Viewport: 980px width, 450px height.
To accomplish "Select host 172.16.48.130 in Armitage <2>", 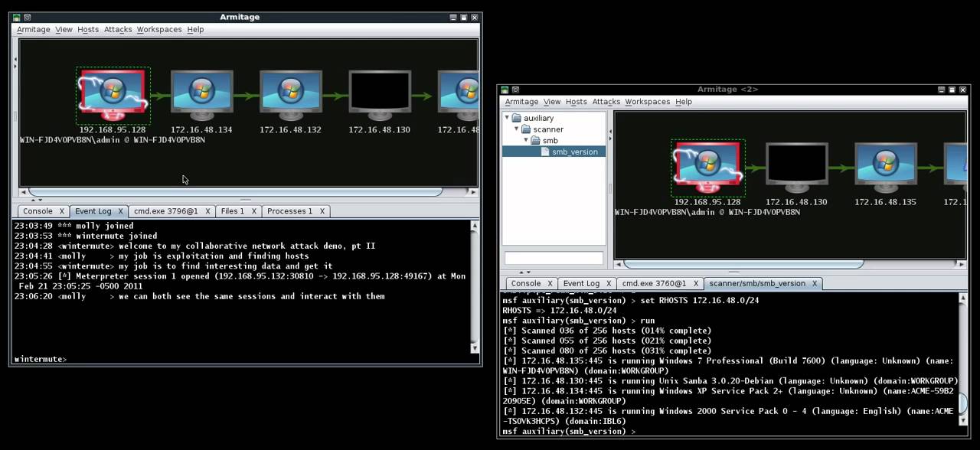I will (796, 168).
